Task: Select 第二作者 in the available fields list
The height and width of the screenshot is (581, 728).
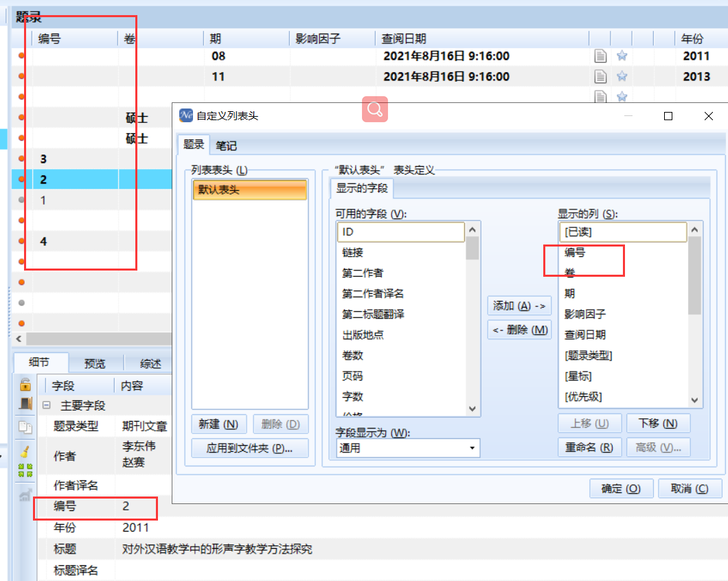Action: pos(363,273)
